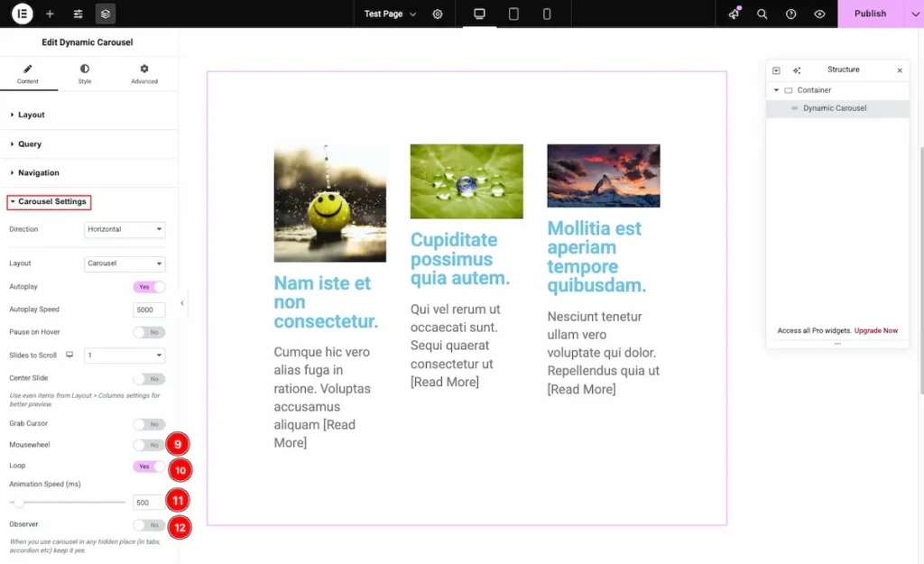Viewport: 924px width, 564px height.
Task: Open the Finder search icon
Action: point(762,14)
